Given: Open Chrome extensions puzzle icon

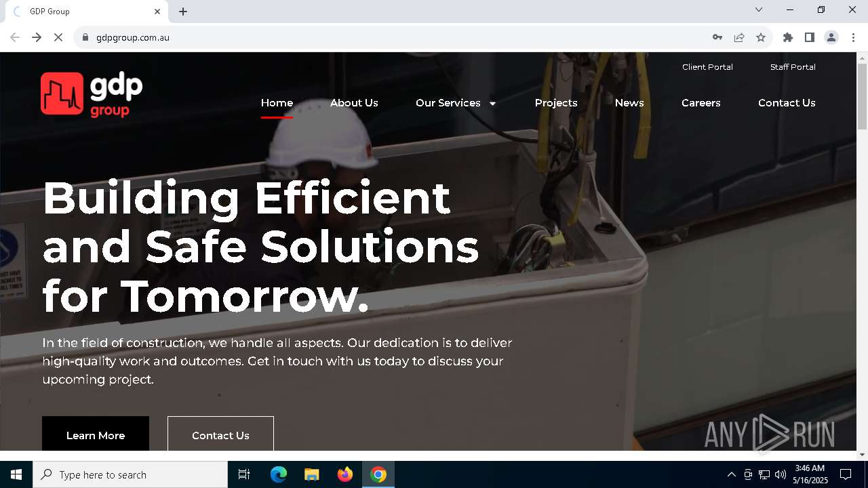Looking at the screenshot, I should 788,37.
